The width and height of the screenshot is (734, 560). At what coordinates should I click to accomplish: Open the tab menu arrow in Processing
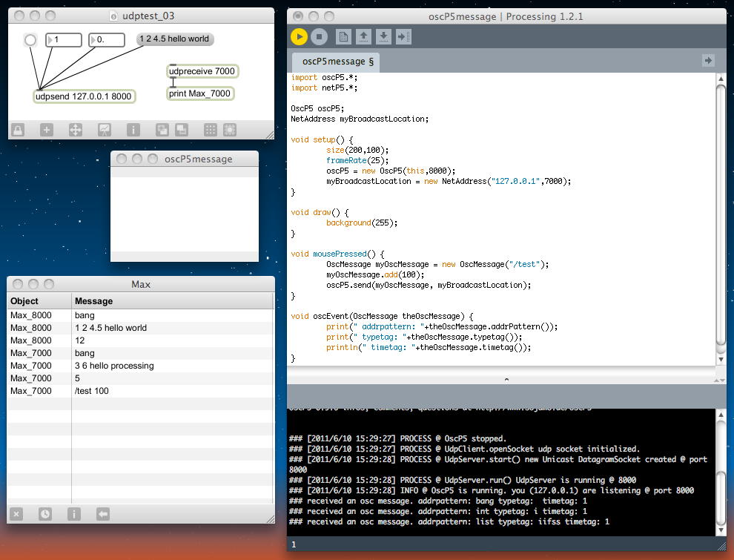tap(708, 61)
